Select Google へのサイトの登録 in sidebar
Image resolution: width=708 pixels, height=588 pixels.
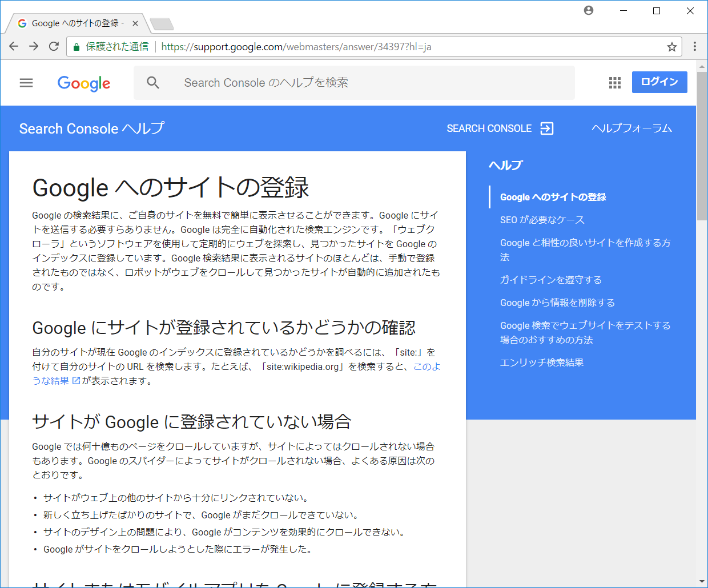[x=553, y=197]
